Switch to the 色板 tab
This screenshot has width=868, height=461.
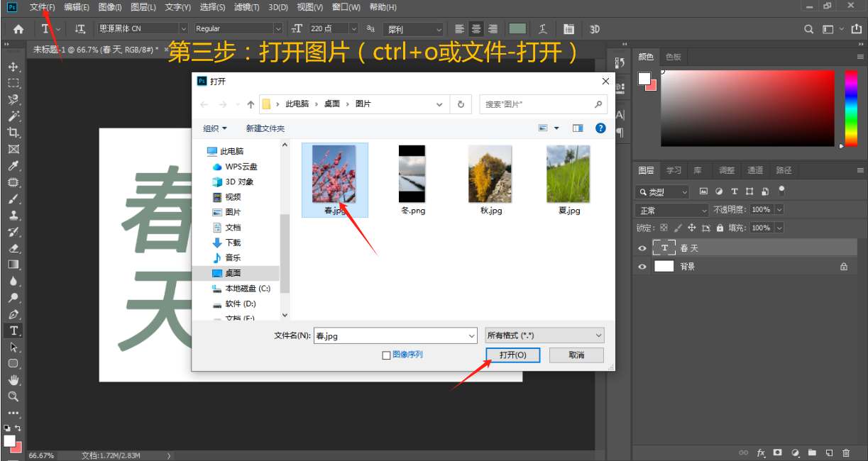click(673, 57)
